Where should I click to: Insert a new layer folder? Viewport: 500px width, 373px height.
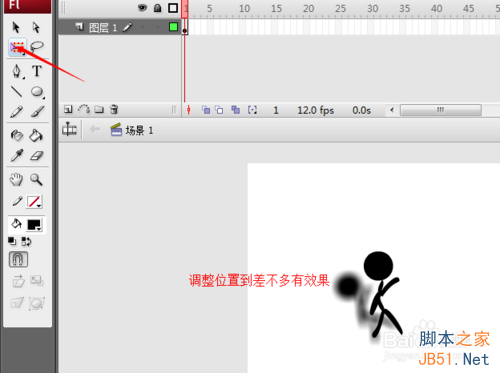click(99, 109)
